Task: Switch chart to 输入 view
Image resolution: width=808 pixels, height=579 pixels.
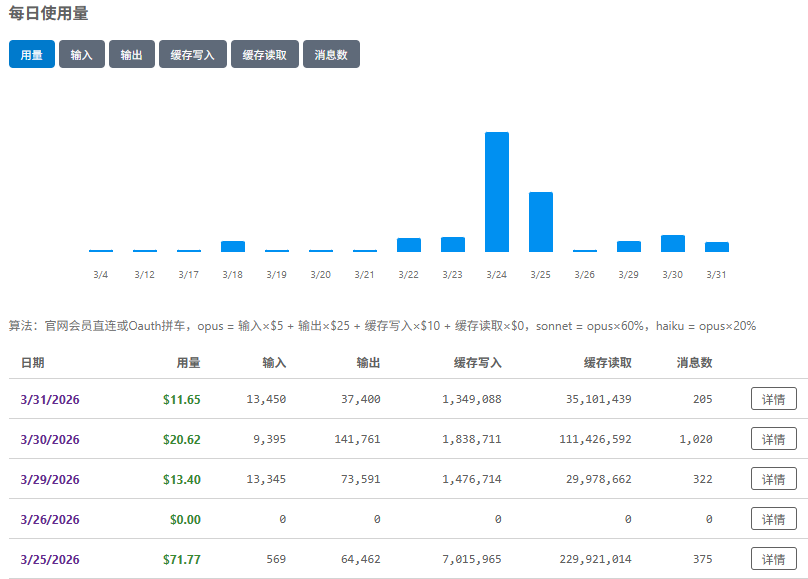Action: (x=82, y=54)
